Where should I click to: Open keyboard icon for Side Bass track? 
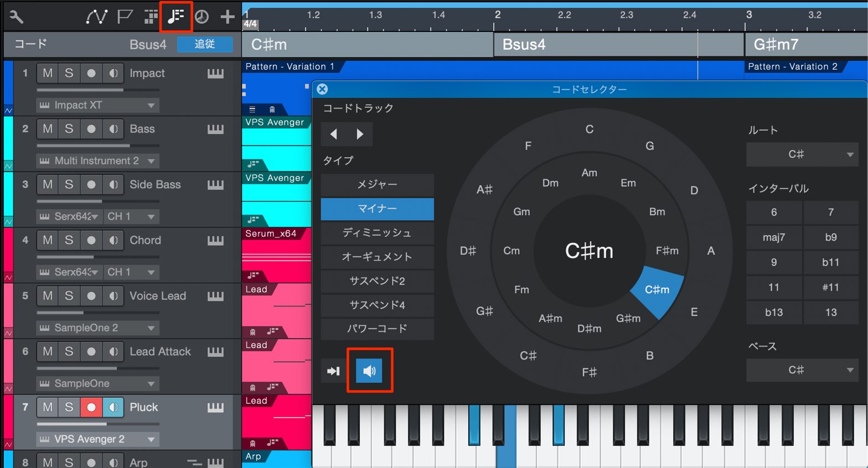216,185
